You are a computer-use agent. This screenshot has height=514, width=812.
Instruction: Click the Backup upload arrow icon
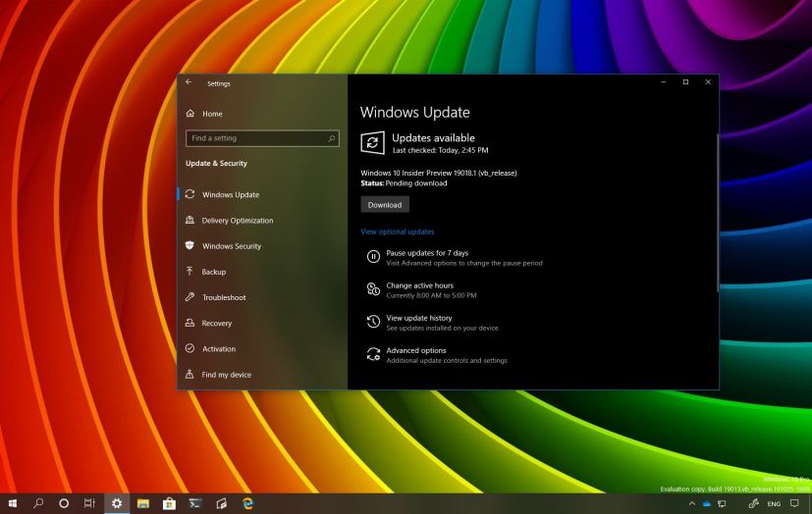click(189, 271)
